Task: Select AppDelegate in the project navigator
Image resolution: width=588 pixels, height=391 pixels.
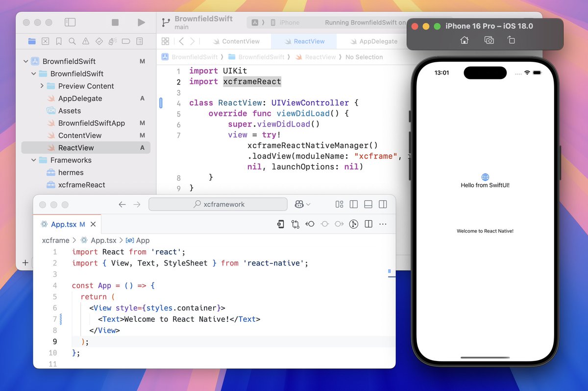Action: tap(86, 98)
